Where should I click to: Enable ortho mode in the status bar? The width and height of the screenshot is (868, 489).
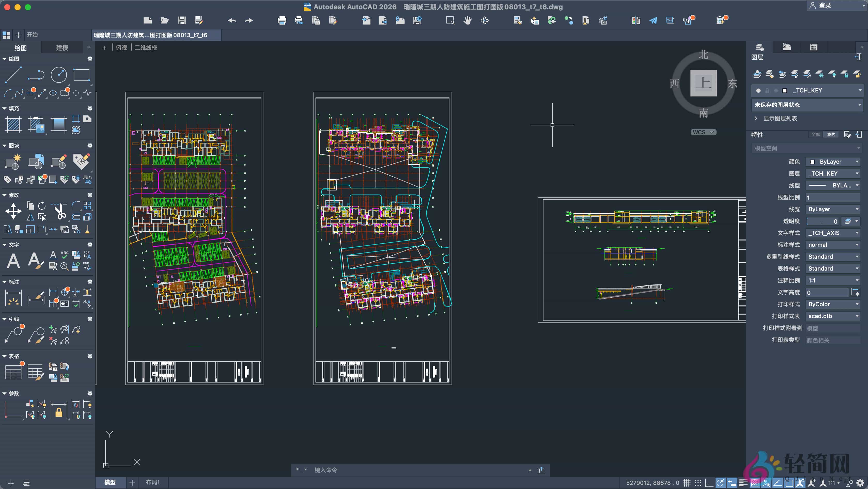(x=709, y=483)
